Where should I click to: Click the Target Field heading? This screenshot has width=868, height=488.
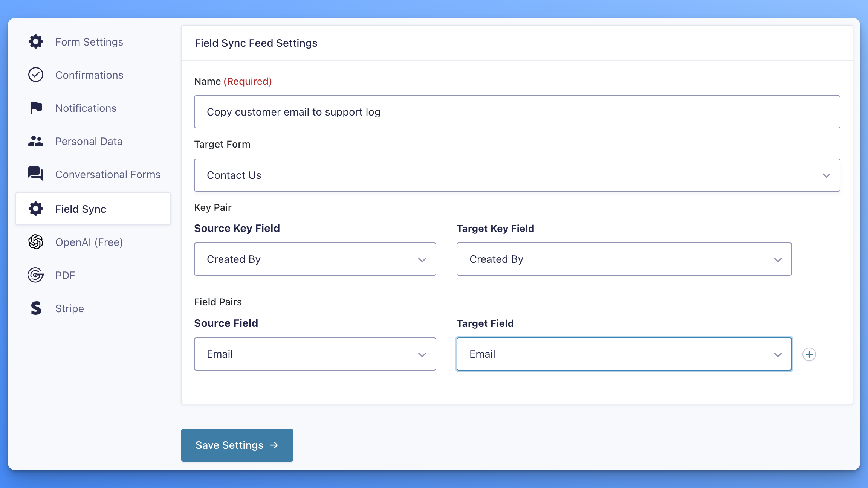click(485, 323)
